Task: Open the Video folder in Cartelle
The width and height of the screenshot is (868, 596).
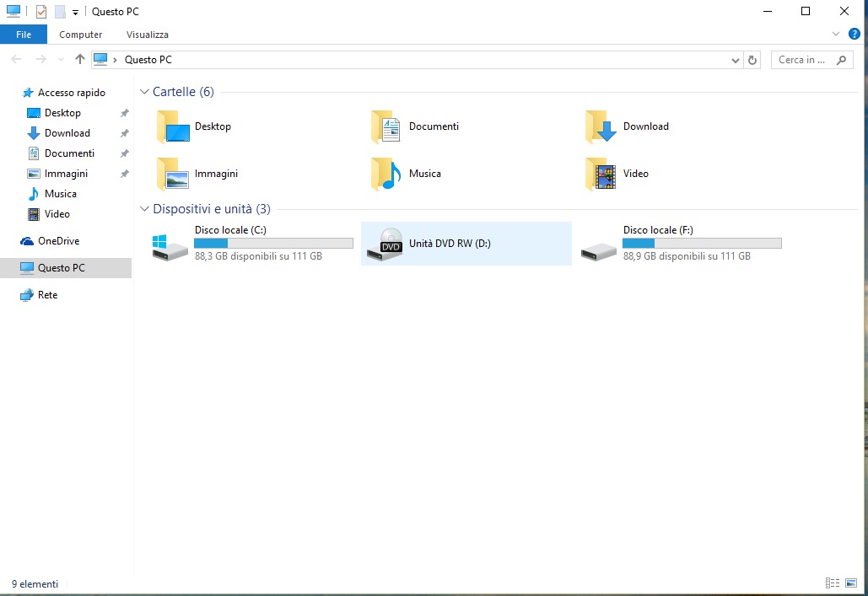Action: point(617,174)
